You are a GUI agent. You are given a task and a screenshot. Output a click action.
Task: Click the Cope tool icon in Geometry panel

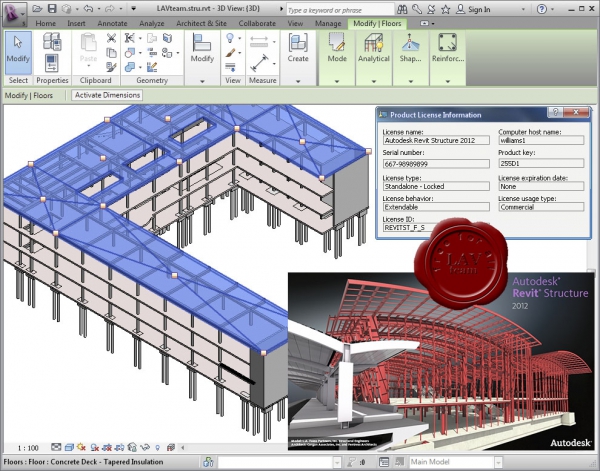[x=130, y=37]
